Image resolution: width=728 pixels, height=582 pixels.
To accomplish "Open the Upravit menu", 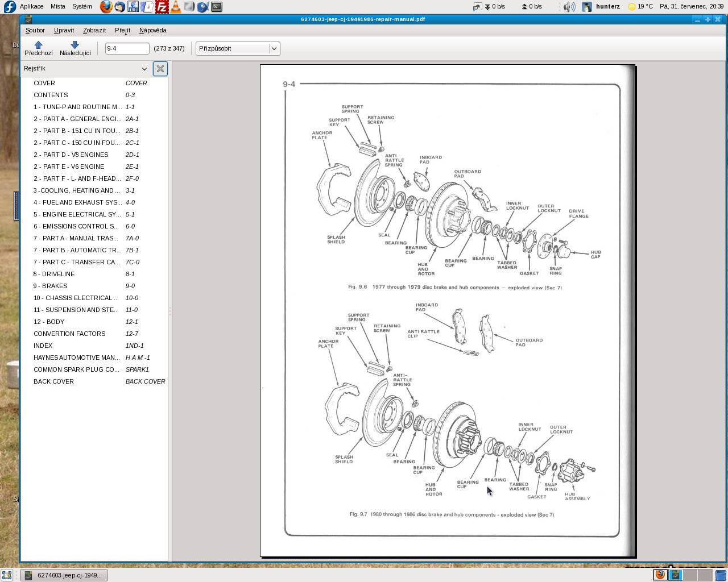I will click(64, 31).
